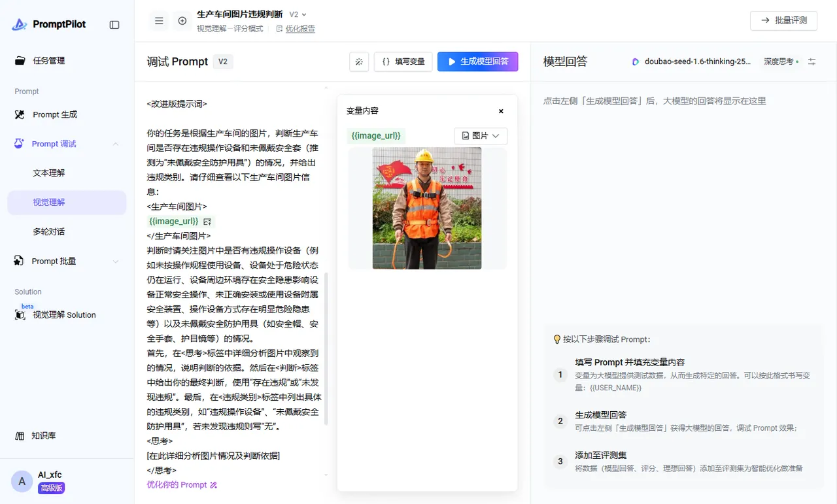Open the hamburger list menu icon

[159, 21]
